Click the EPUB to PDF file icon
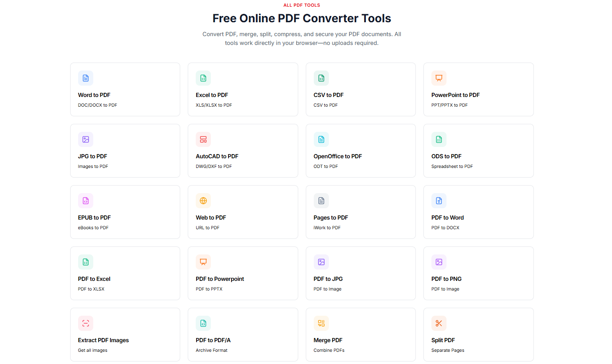 86,201
